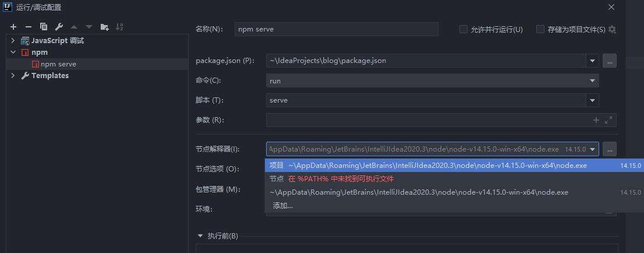
Task: Move configuration down with arrow icon
Action: pos(89,27)
